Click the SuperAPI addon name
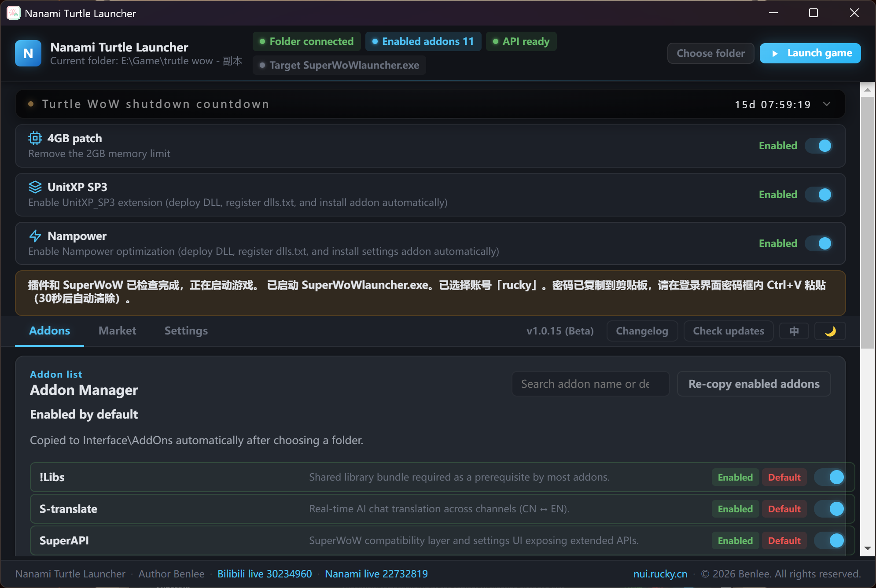 64,540
